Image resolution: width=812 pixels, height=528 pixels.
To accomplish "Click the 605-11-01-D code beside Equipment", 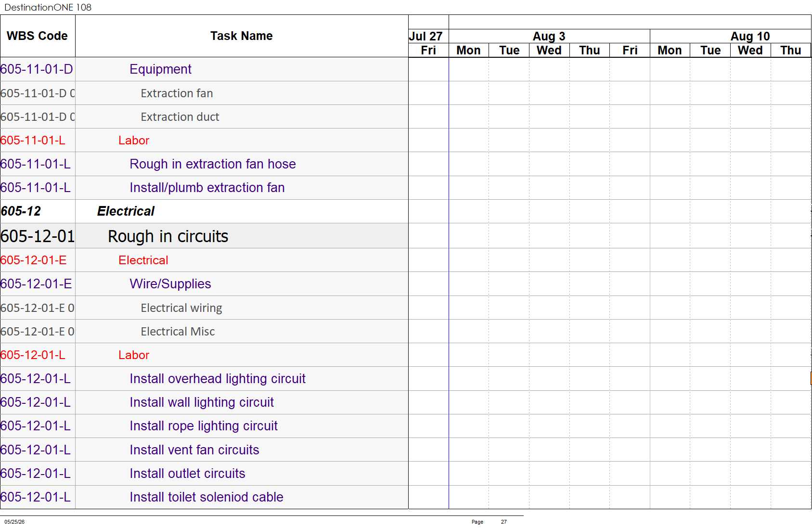I will point(37,69).
